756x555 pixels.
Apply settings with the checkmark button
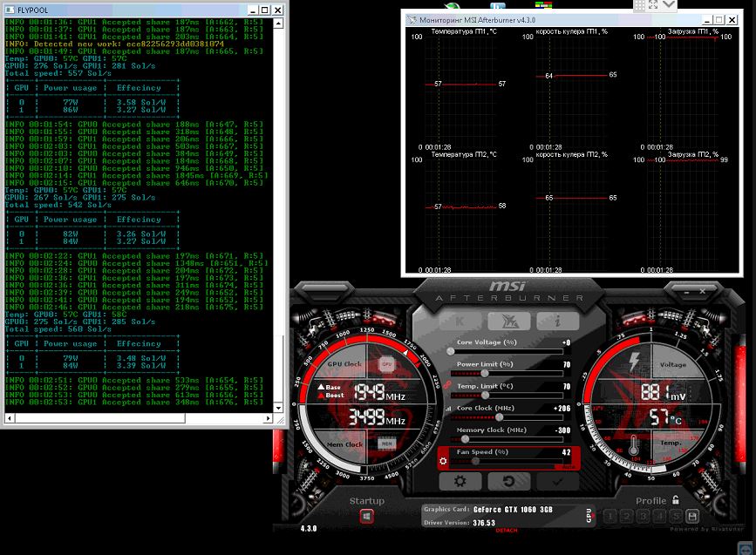coord(557,481)
